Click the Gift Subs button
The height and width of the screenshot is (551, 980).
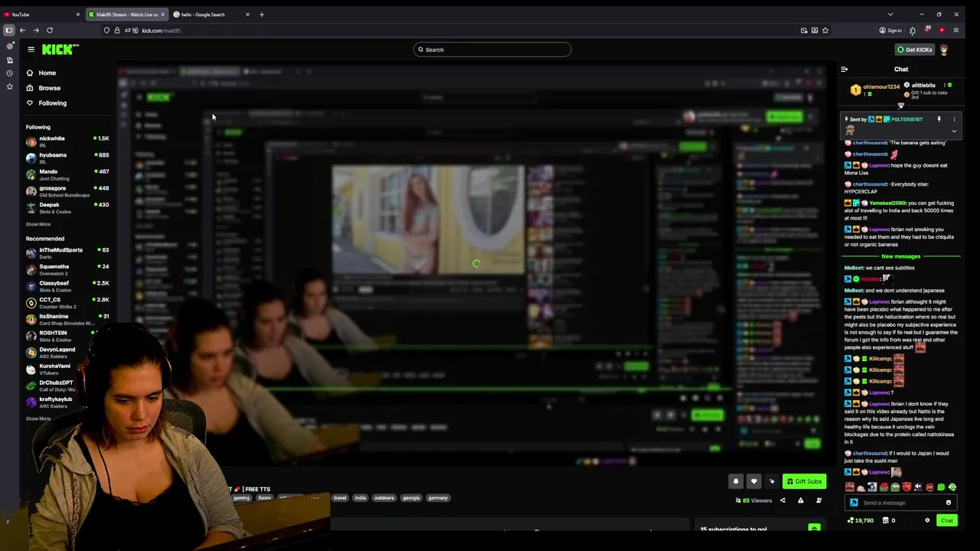804,481
